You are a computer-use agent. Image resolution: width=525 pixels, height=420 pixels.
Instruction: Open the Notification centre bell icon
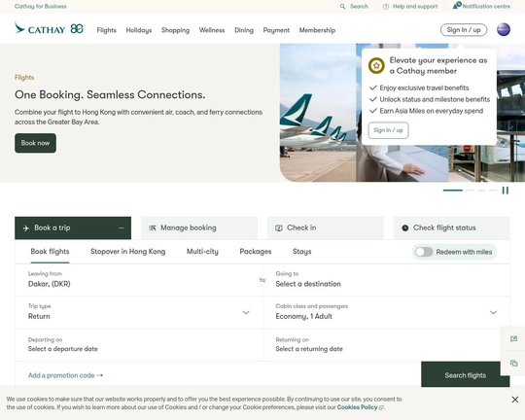(x=457, y=6)
